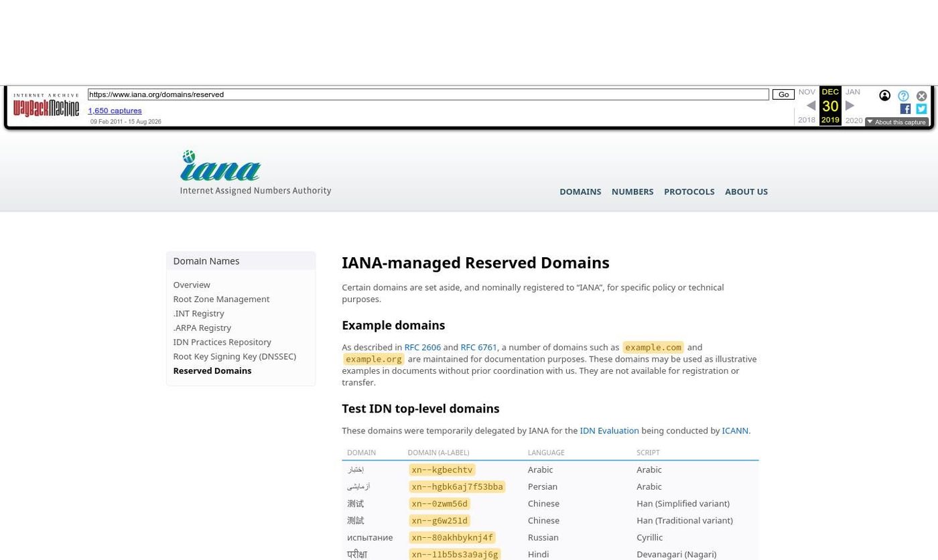Go to previous capture with left arrow

(x=811, y=106)
